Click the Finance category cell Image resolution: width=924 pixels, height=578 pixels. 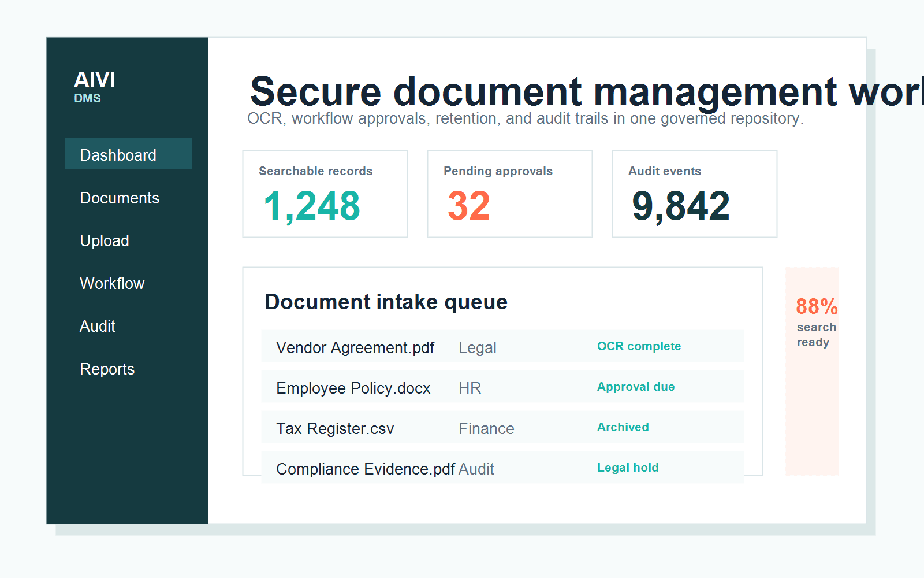click(486, 429)
